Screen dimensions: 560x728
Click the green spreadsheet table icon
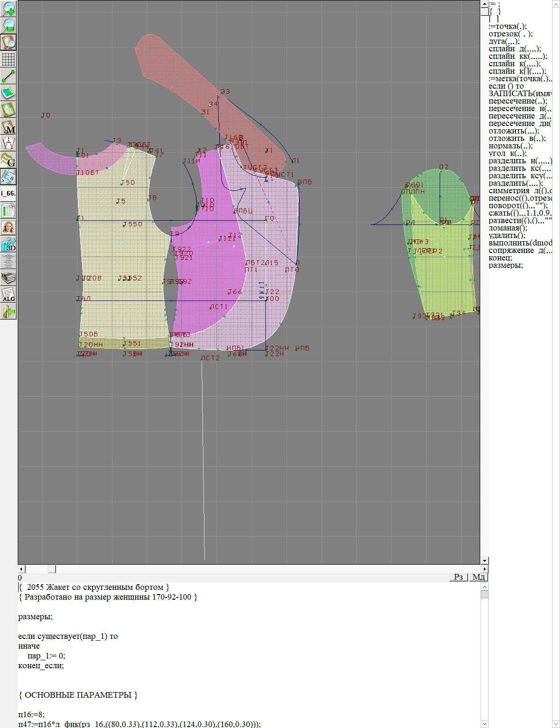(8, 210)
